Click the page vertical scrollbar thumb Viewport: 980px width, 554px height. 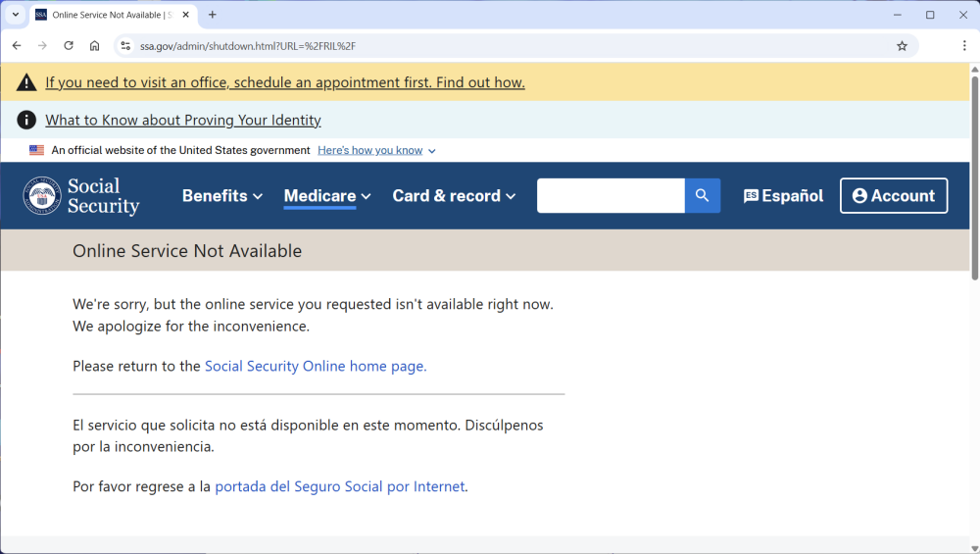point(974,177)
